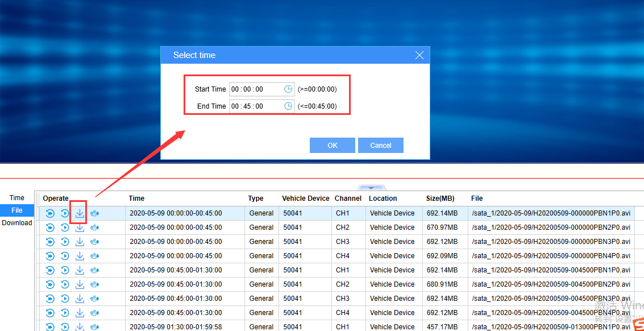
Task: Click file path ending 000000PBN1P0.avi
Action: 551,213
